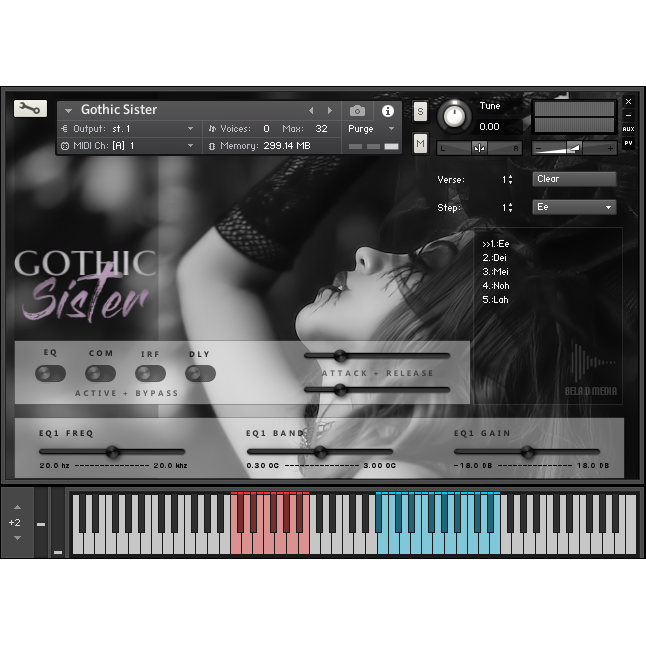Toggle the DLY delay switch

(201, 373)
